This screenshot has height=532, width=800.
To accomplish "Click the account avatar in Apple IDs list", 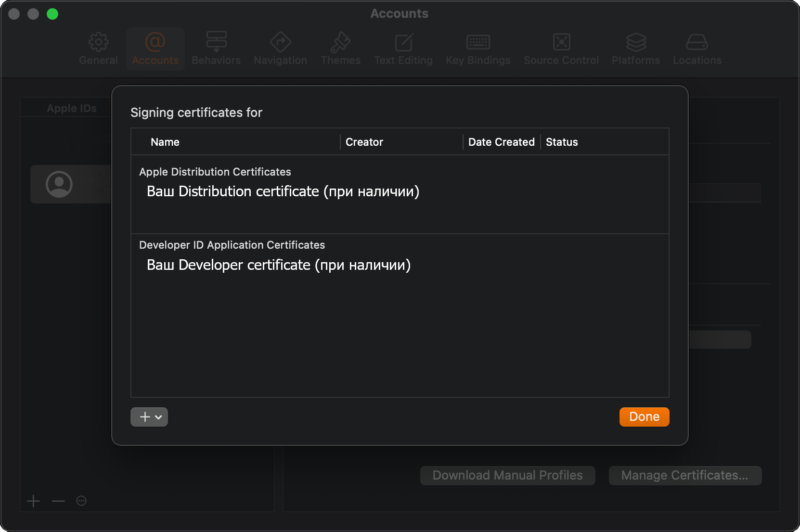I will pos(59,184).
